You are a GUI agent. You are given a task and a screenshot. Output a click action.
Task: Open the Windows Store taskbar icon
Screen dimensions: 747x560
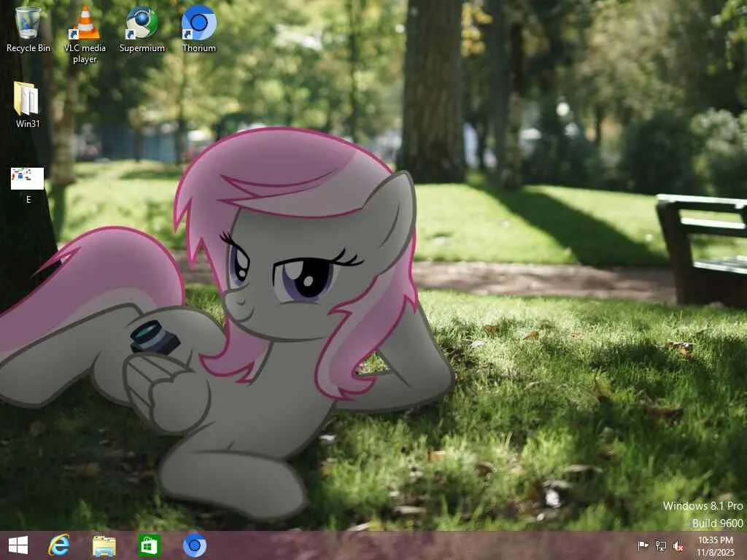149,545
